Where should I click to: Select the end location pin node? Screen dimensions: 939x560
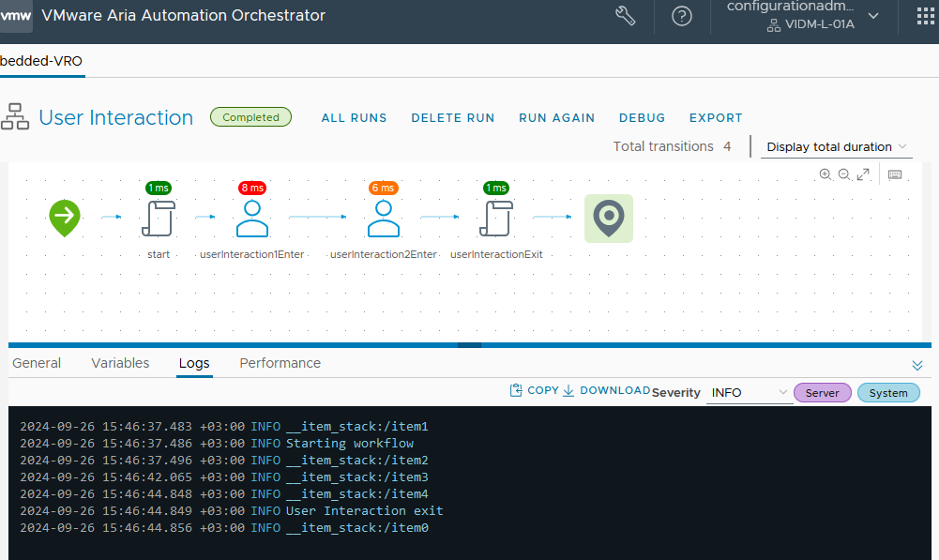609,219
